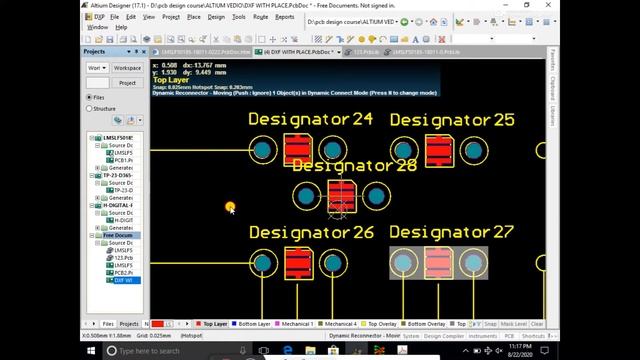Open the Projects panel options dropdown arrow

coord(129,52)
